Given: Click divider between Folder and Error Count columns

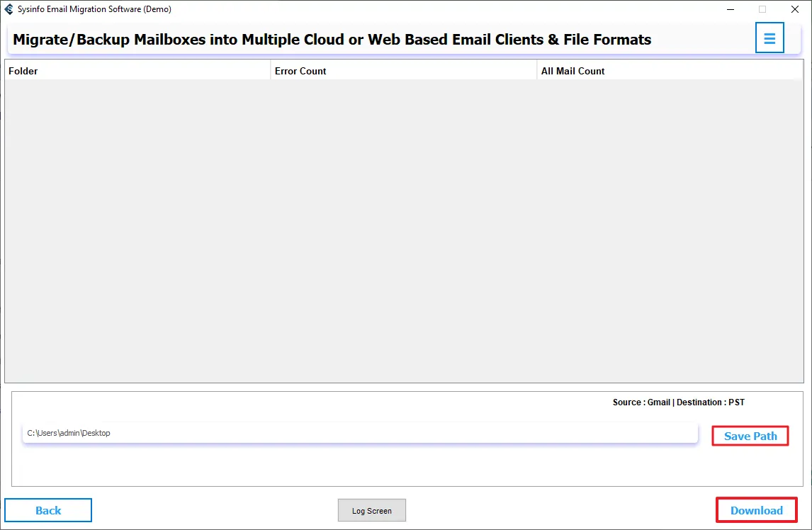Looking at the screenshot, I should pyautogui.click(x=270, y=71).
